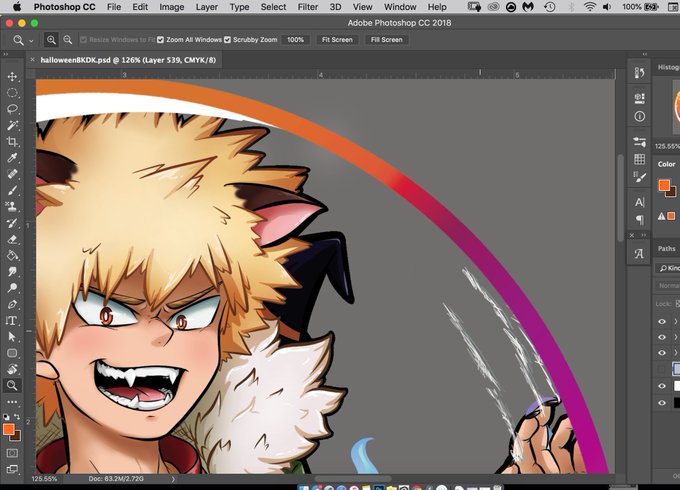Expand the Glyphs icon panel group arrows

click(x=644, y=235)
